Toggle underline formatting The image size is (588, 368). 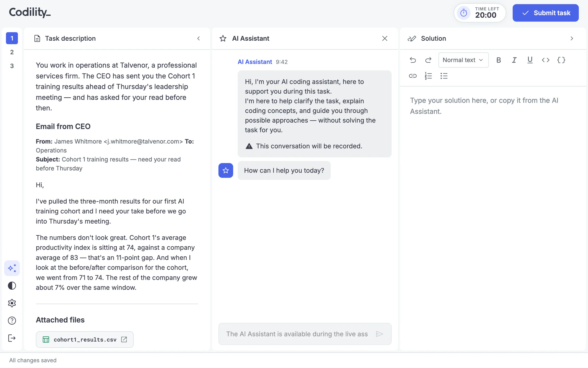coord(530,60)
